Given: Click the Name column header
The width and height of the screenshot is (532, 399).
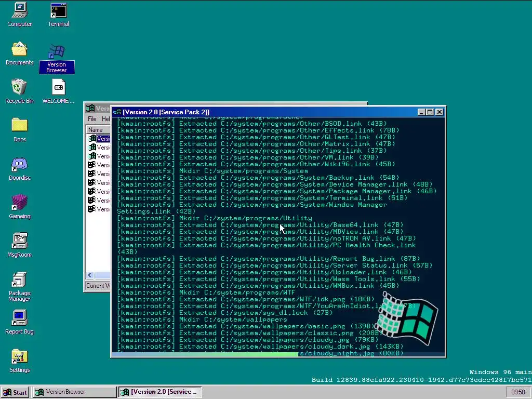Looking at the screenshot, I should click(98, 129).
